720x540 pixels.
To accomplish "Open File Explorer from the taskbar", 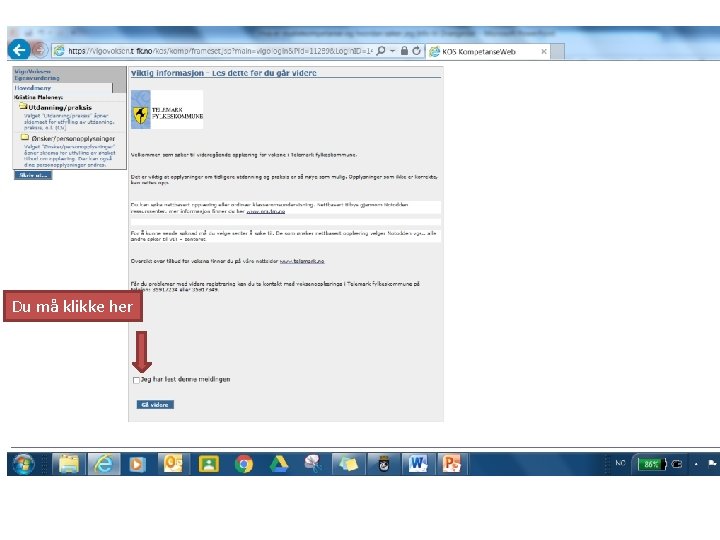I will (x=68, y=464).
